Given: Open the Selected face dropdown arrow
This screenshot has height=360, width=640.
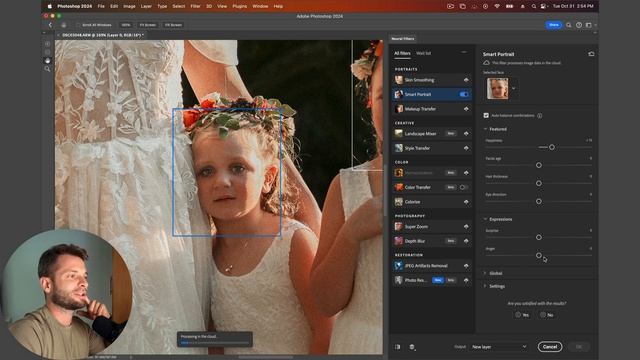Looking at the screenshot, I should tap(513, 88).
